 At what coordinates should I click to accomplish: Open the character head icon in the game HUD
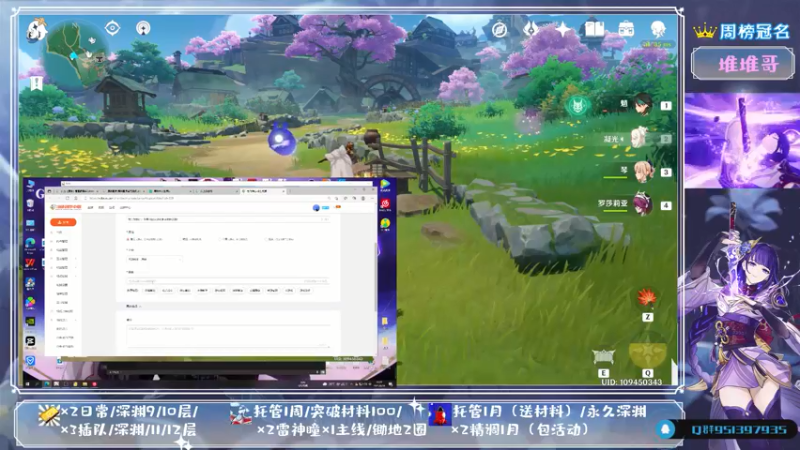click(x=658, y=29)
